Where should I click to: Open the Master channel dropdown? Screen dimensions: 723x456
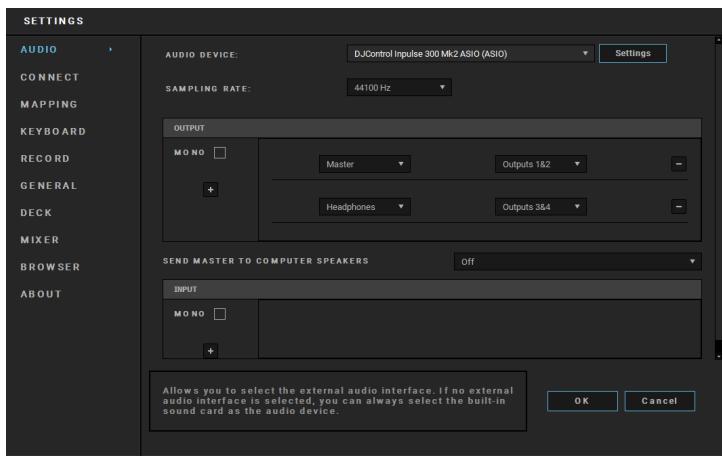click(x=365, y=164)
